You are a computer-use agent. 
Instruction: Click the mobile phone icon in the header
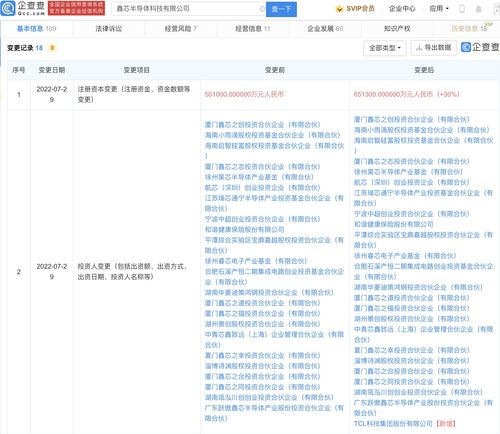point(462,9)
